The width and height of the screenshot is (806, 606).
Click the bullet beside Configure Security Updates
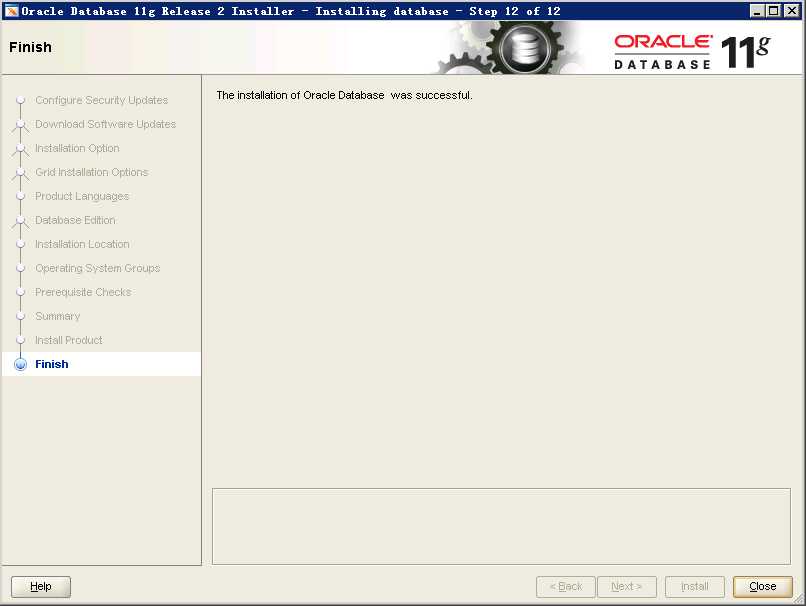pyautogui.click(x=21, y=100)
